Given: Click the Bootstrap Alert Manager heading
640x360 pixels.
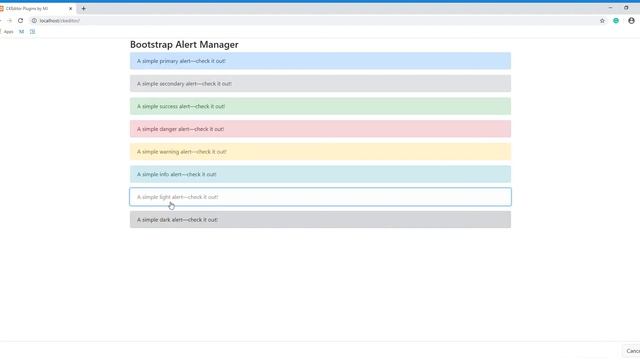Looking at the screenshot, I should click(184, 44).
